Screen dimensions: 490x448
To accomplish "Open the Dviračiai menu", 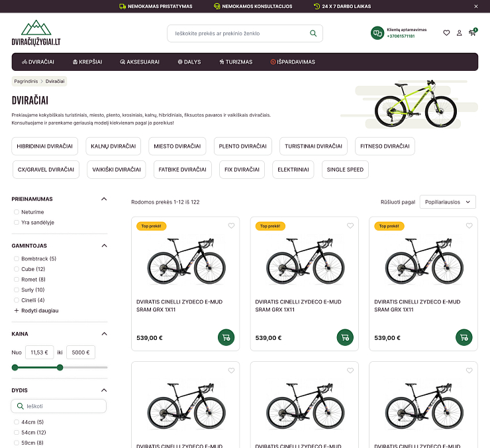I will click(x=38, y=62).
